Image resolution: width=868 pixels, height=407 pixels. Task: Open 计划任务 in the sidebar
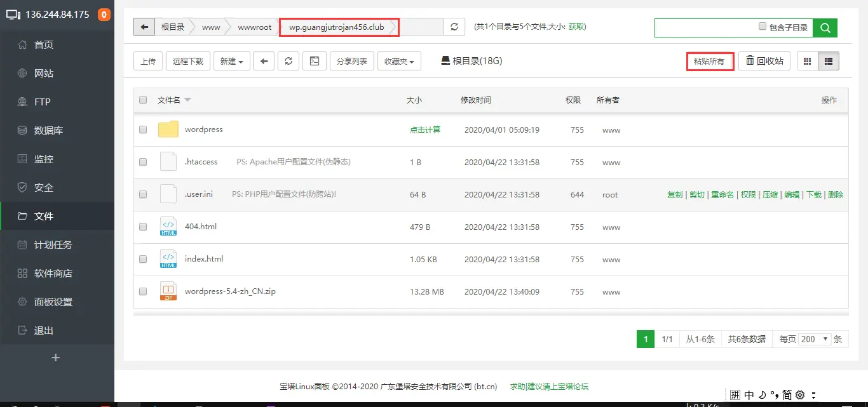(x=57, y=244)
